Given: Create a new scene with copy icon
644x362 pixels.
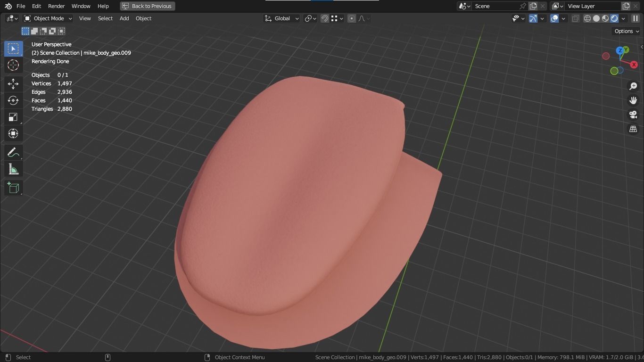Looking at the screenshot, I should (533, 6).
